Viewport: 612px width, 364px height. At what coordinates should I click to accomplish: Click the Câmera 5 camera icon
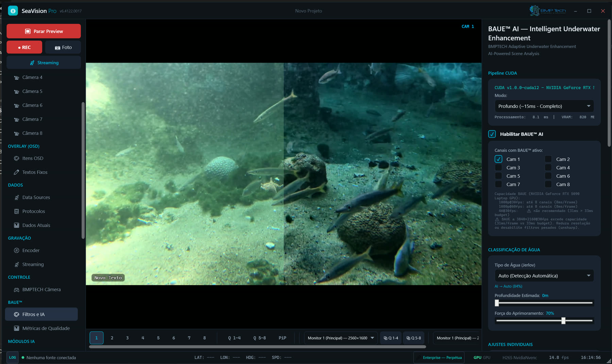tap(16, 91)
